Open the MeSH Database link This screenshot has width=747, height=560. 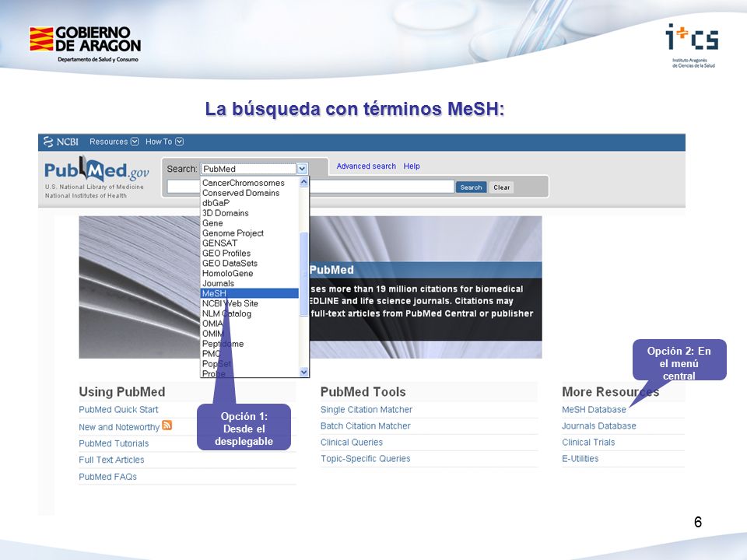coord(594,410)
